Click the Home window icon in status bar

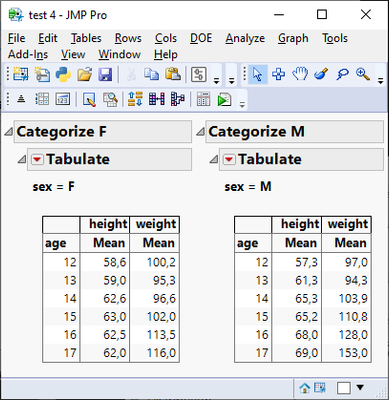click(x=305, y=388)
